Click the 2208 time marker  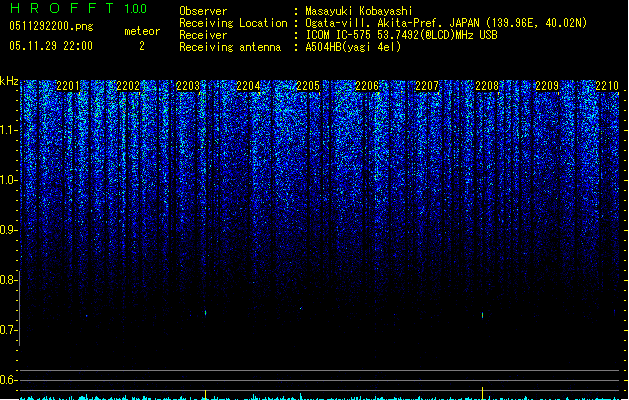[487, 86]
